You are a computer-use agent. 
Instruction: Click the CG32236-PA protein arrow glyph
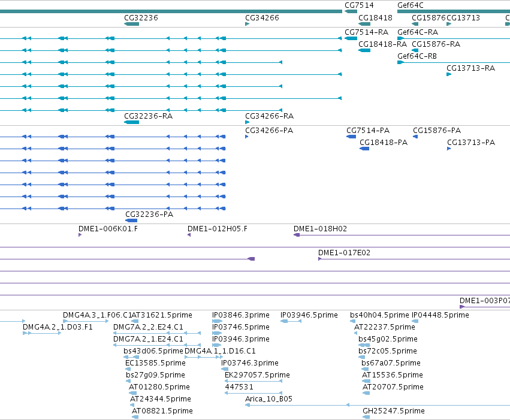pyautogui.click(x=131, y=220)
